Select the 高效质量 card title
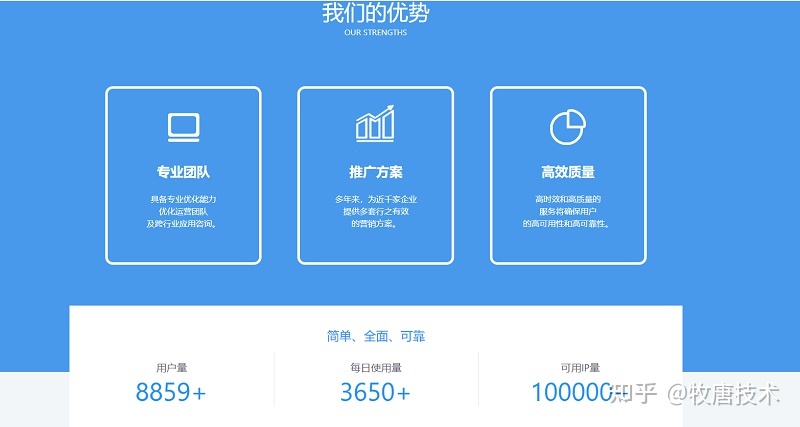800x427 pixels. coord(568,172)
